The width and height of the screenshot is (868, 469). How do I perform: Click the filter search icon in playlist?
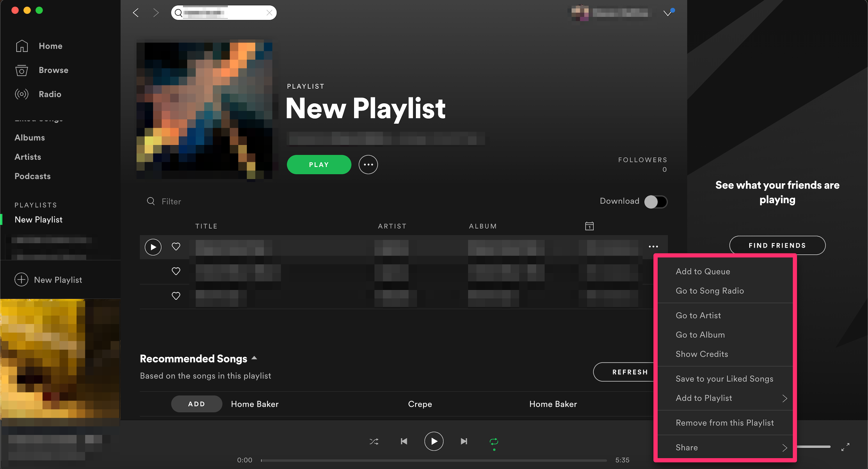[x=151, y=201]
